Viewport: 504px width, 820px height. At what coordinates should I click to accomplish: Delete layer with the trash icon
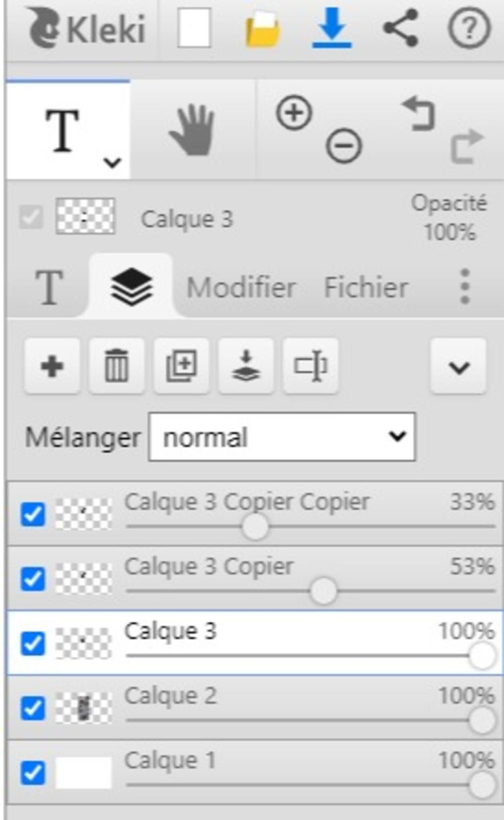coord(117,366)
